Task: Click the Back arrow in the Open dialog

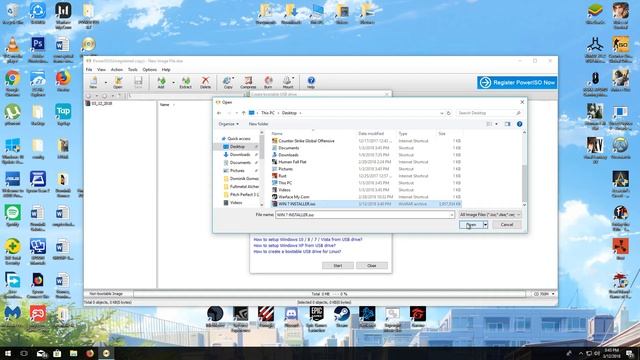Action: [219, 113]
